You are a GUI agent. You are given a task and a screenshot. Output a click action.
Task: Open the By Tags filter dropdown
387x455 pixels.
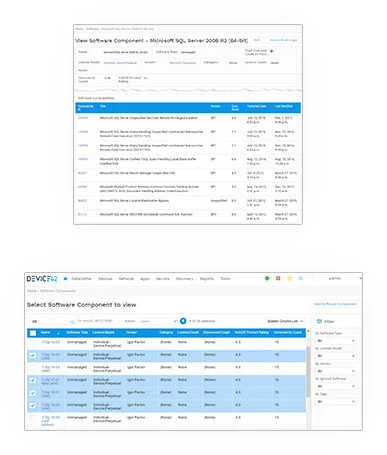[x=336, y=401]
